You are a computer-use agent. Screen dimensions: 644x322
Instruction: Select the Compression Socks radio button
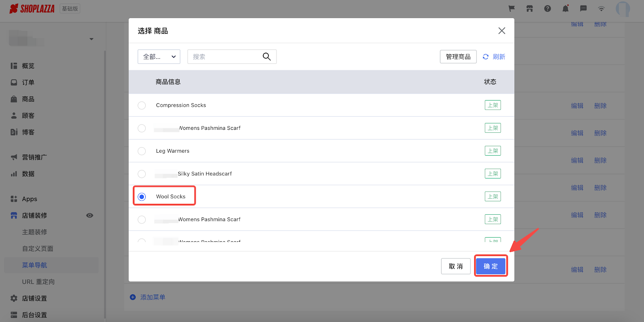[142, 105]
